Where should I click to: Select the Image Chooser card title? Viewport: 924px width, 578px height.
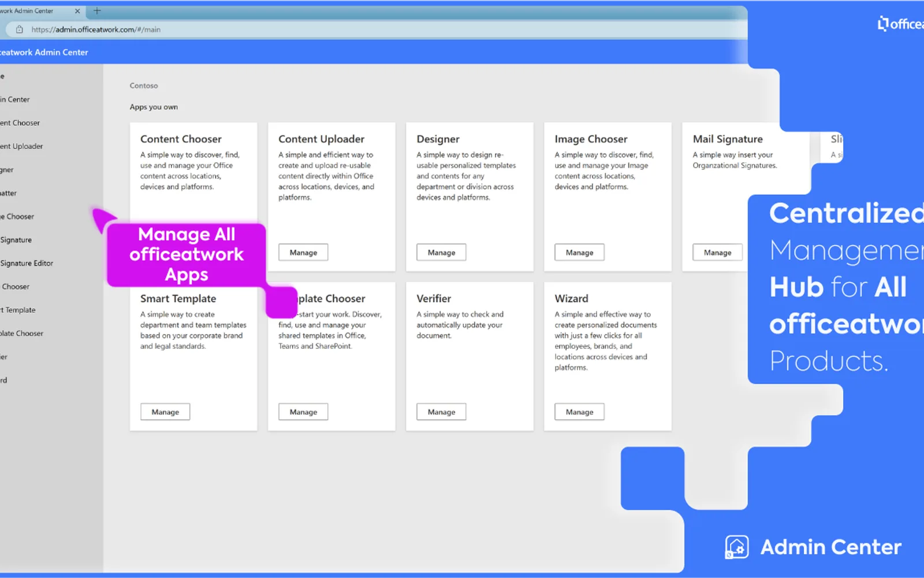pos(591,139)
